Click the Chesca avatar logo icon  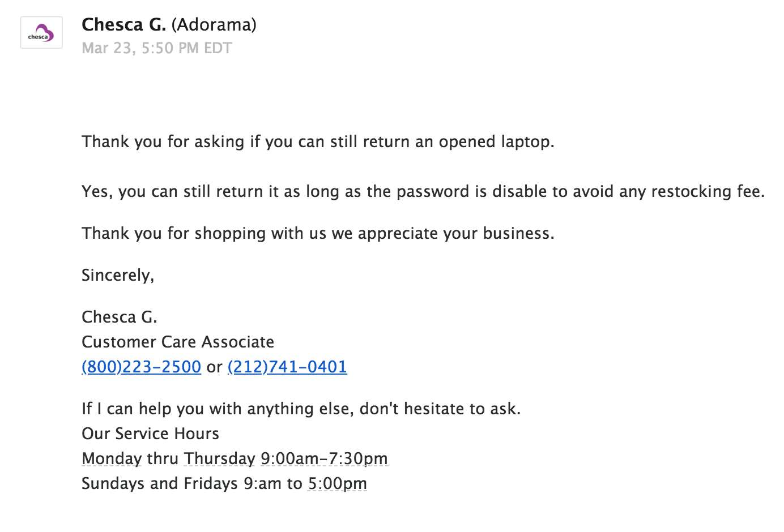point(41,33)
